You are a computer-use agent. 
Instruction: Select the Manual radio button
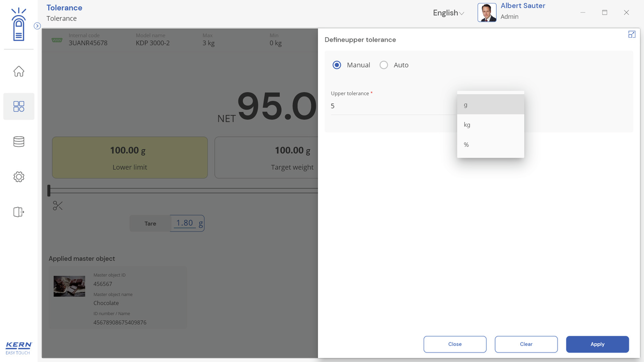pos(337,65)
